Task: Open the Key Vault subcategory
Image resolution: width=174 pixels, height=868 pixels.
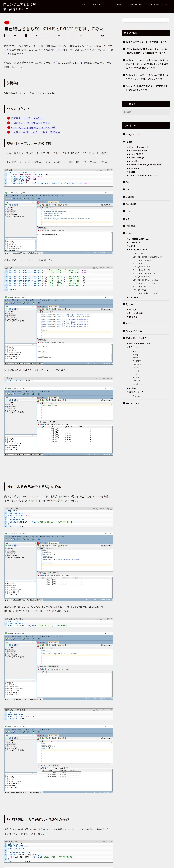Action: point(134,168)
